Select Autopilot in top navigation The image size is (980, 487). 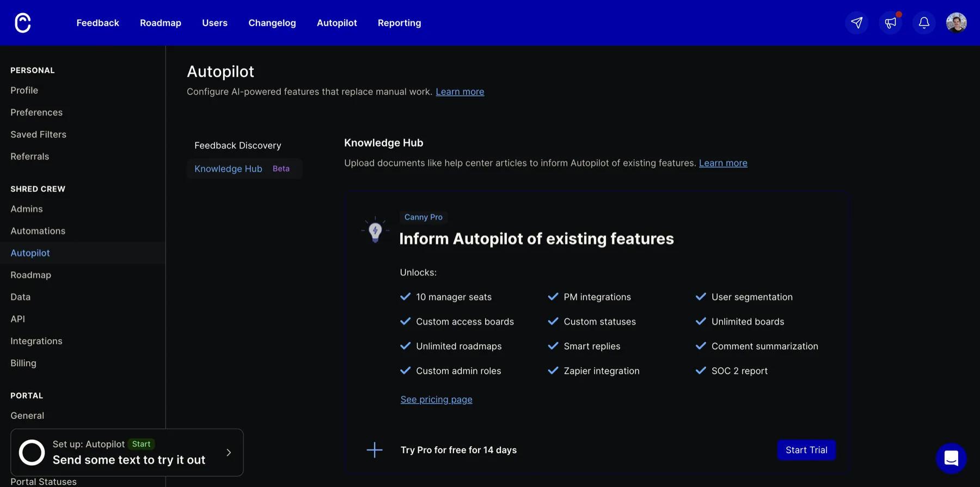(x=337, y=23)
